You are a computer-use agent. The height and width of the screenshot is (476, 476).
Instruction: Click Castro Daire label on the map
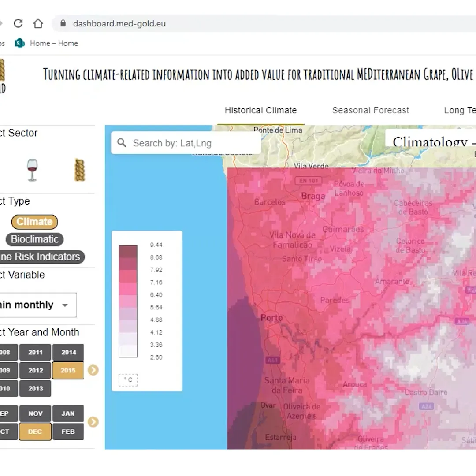coord(426,393)
